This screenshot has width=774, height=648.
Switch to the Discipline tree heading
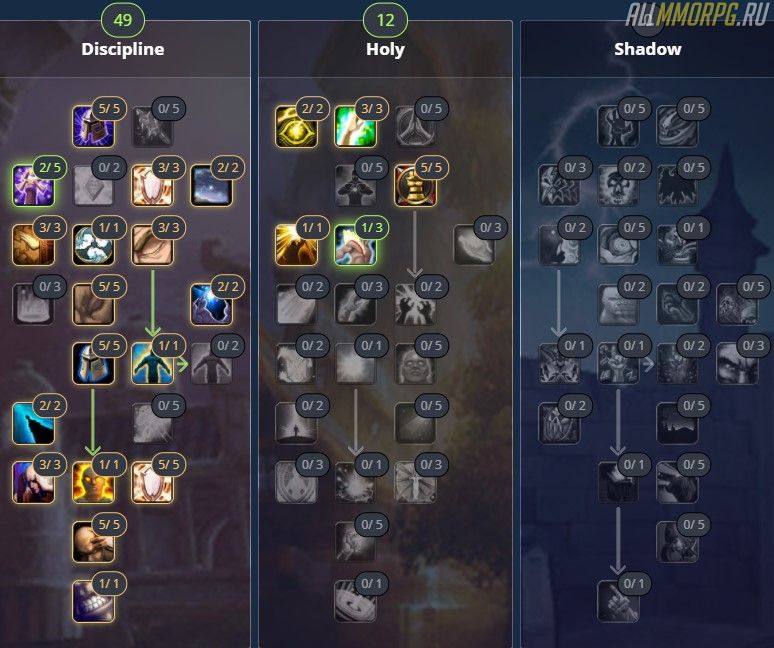coord(122,49)
